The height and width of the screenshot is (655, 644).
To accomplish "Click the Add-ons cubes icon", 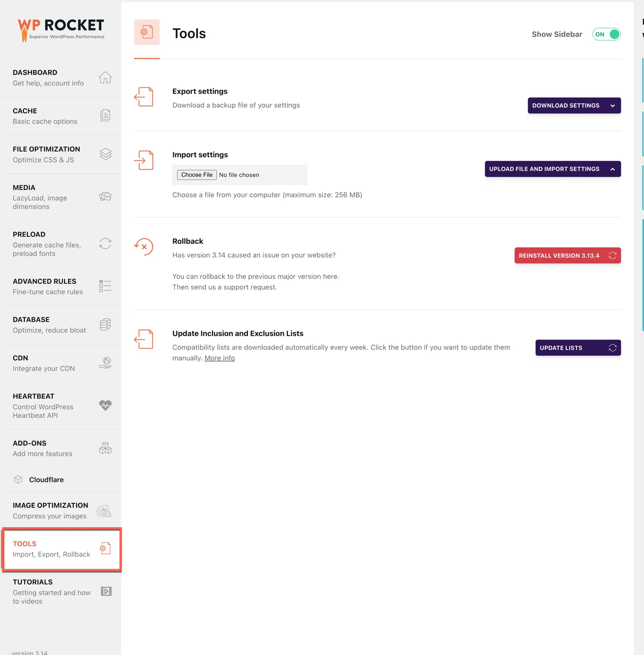I will click(105, 448).
